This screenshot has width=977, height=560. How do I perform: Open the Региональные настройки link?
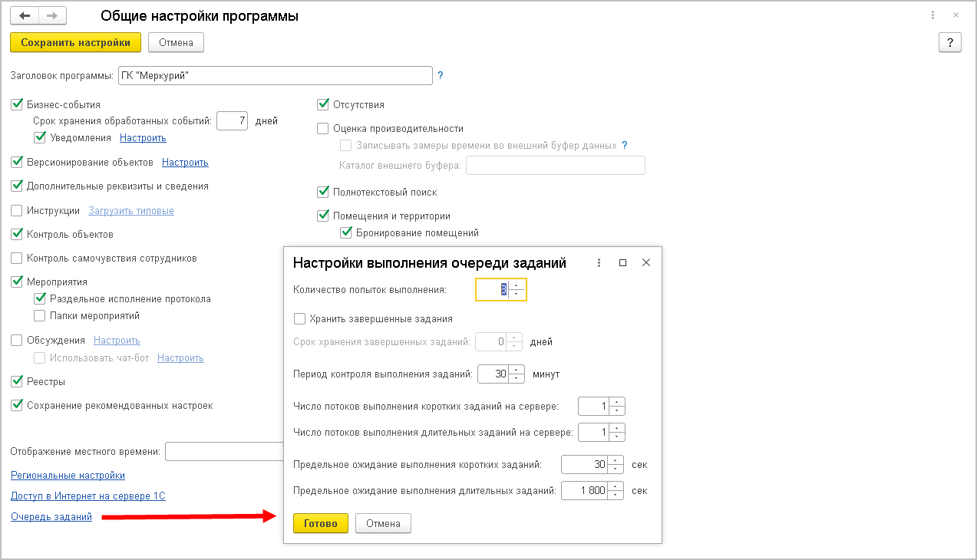(x=68, y=476)
